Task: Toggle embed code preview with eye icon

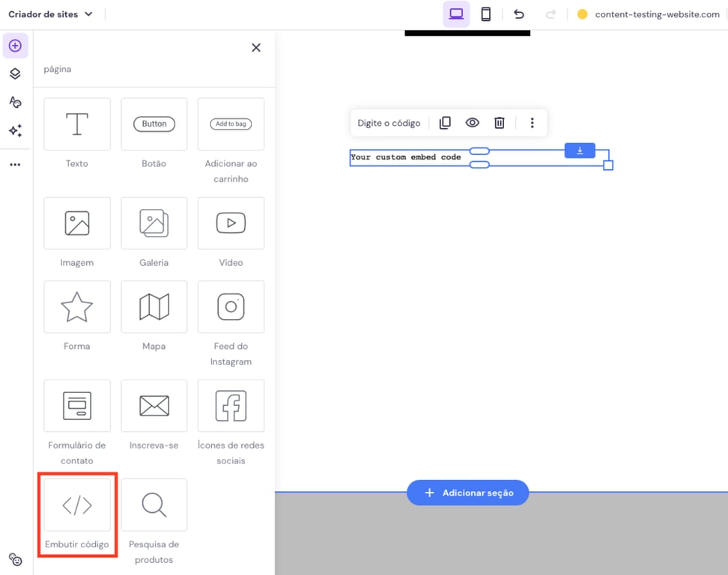Action: [x=472, y=123]
